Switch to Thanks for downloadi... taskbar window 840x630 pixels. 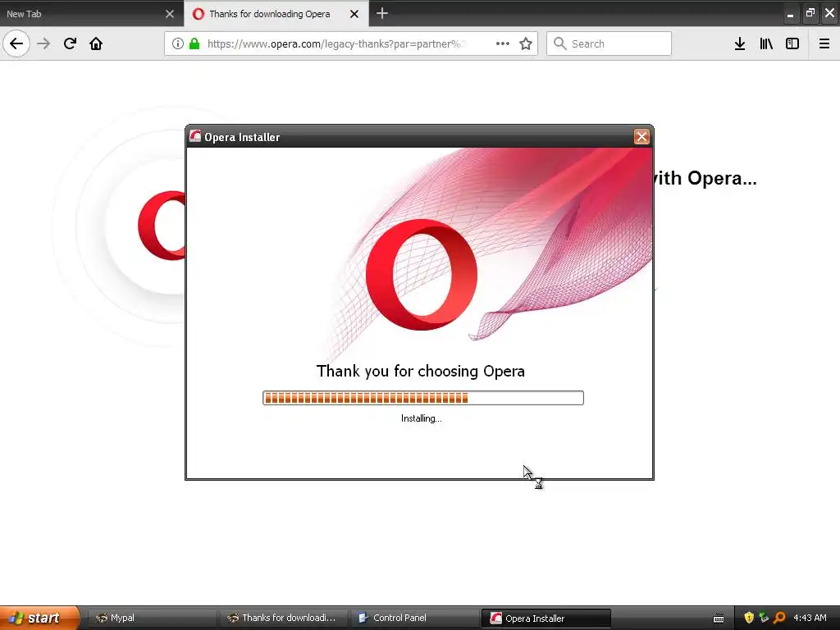tap(284, 618)
